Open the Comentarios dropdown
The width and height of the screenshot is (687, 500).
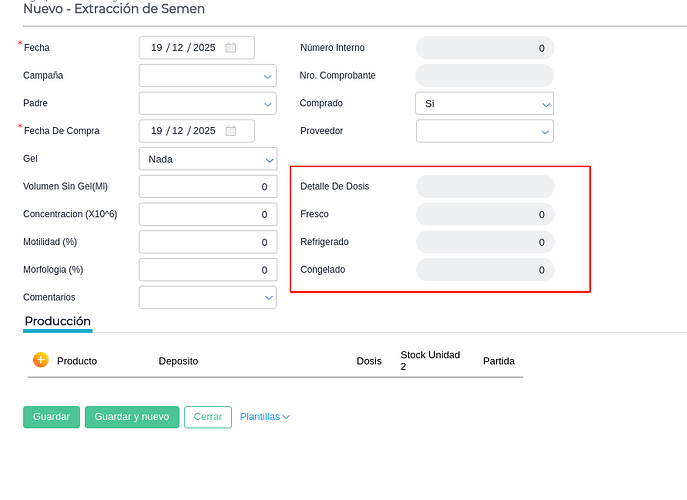(207, 297)
